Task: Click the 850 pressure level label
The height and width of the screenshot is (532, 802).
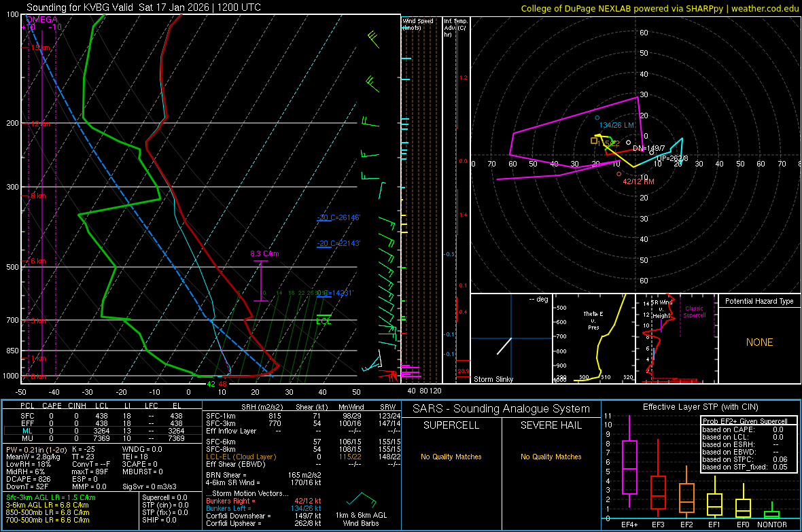Action: 12,351
